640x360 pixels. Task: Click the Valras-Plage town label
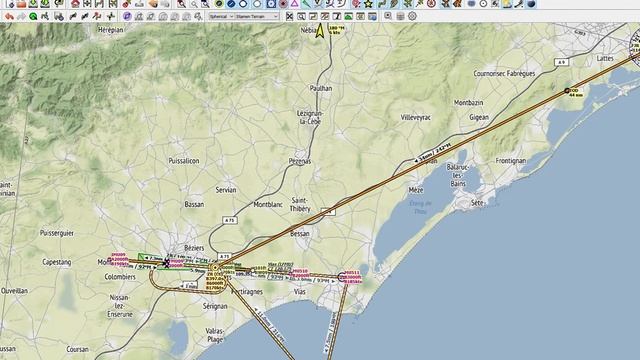pos(215,335)
